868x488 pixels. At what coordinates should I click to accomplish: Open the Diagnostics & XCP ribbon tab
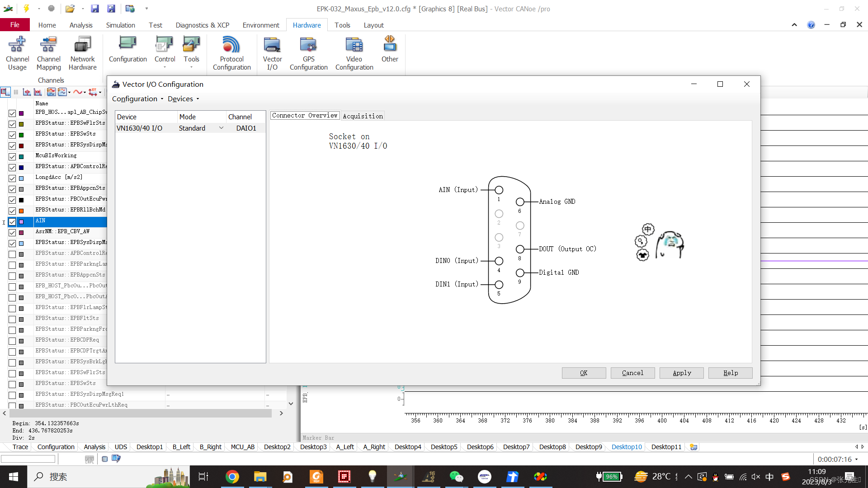[x=202, y=25]
